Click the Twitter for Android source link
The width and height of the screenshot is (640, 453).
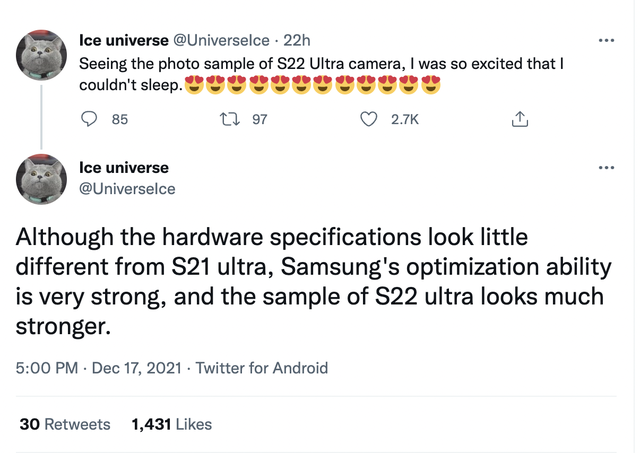click(261, 368)
